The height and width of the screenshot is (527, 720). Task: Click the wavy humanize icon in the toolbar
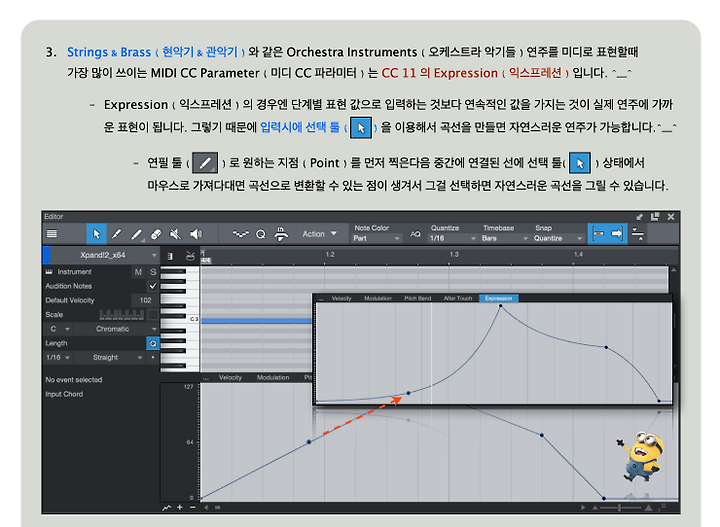click(241, 234)
